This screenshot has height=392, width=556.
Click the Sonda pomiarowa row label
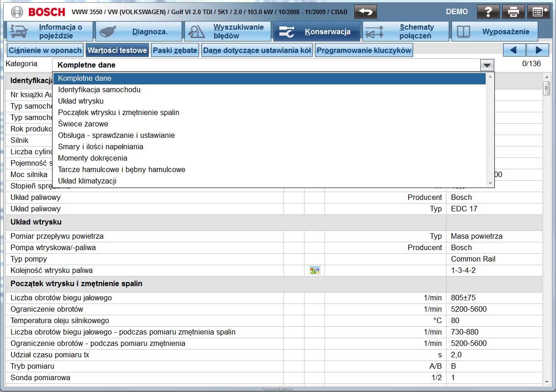coord(40,377)
